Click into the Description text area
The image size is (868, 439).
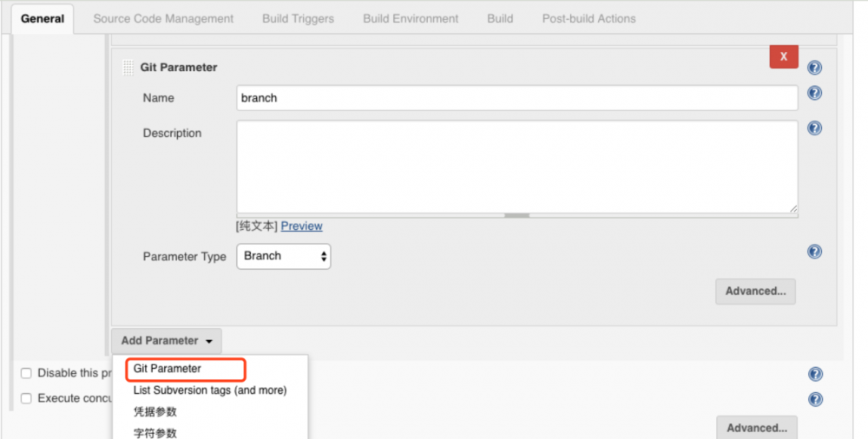point(517,167)
